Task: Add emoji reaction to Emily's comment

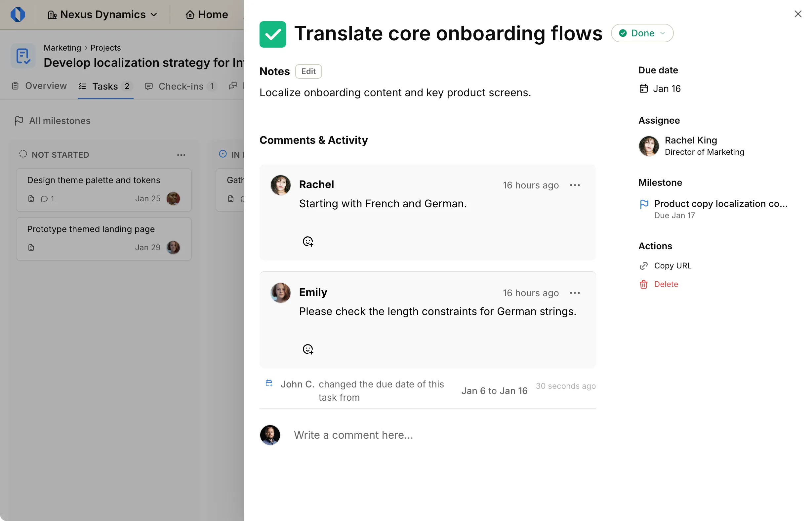Action: (x=308, y=349)
